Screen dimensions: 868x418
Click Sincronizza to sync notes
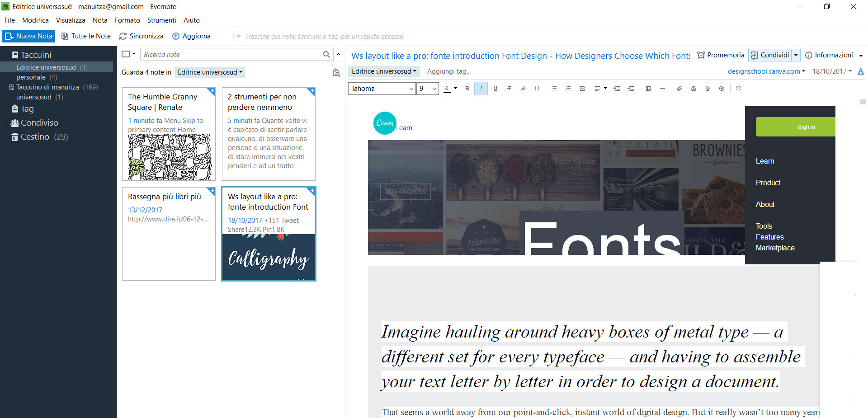pyautogui.click(x=142, y=36)
